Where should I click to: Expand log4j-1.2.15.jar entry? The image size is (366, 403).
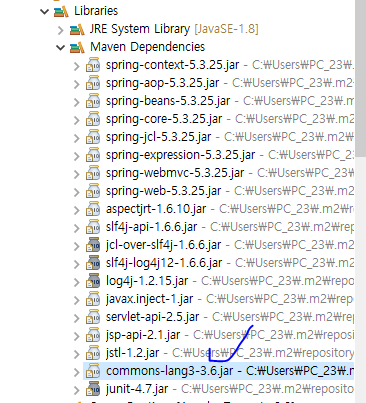tap(77, 282)
